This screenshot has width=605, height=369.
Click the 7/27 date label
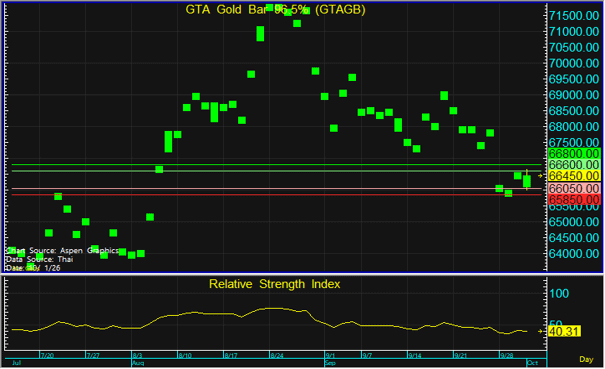pos(93,355)
